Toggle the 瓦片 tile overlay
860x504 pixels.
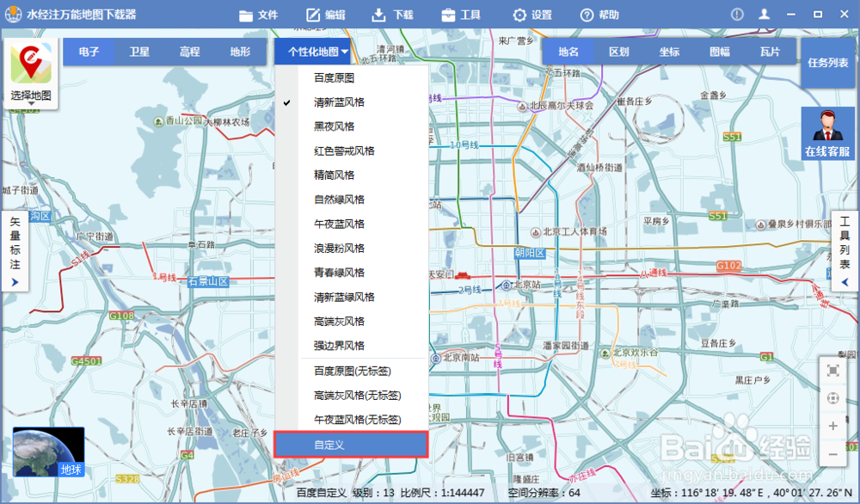pos(771,51)
